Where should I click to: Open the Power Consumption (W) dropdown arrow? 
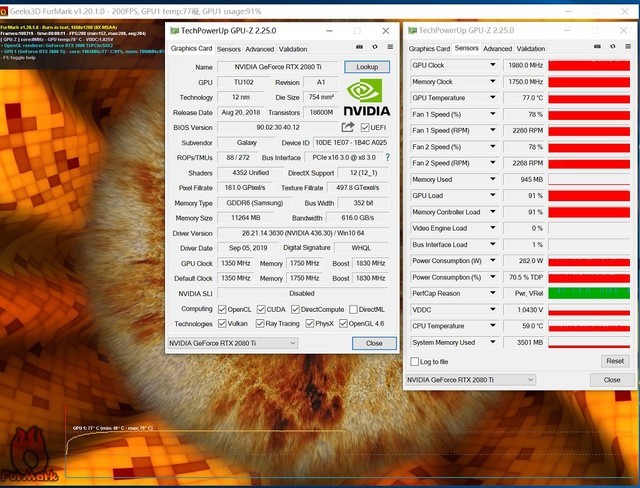point(493,260)
